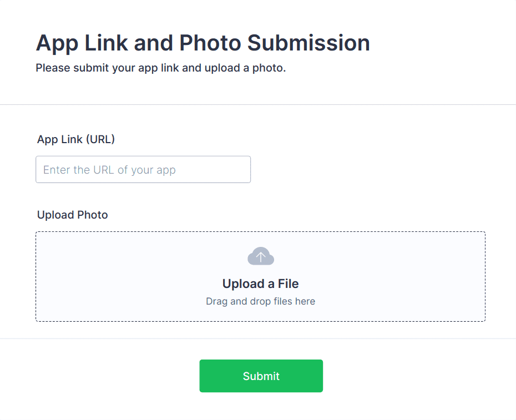The image size is (516, 420).
Task: Click inside the Enter the URL field
Action: pos(143,169)
